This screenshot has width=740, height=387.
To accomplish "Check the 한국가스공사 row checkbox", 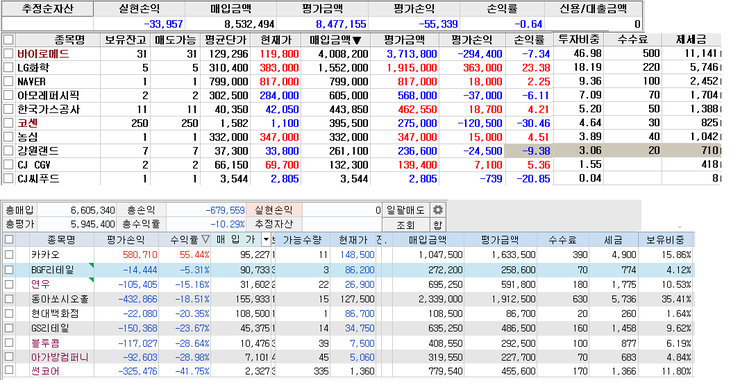I will (8, 109).
